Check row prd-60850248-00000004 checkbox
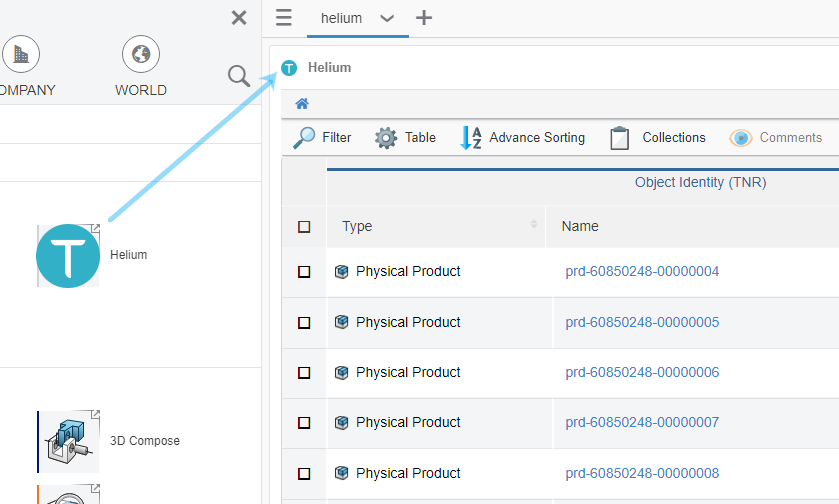This screenshot has width=839, height=504. tap(304, 272)
